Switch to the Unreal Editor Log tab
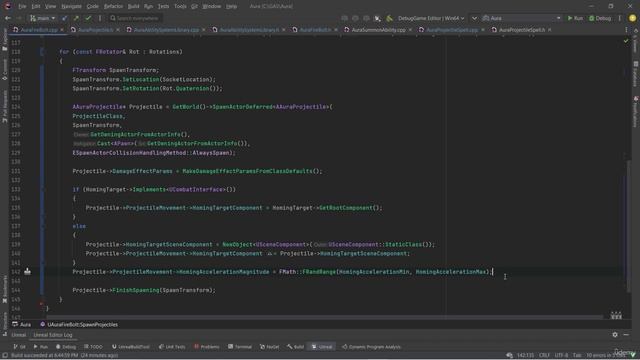Image resolution: width=640 pixels, height=360 pixels. (x=53, y=335)
